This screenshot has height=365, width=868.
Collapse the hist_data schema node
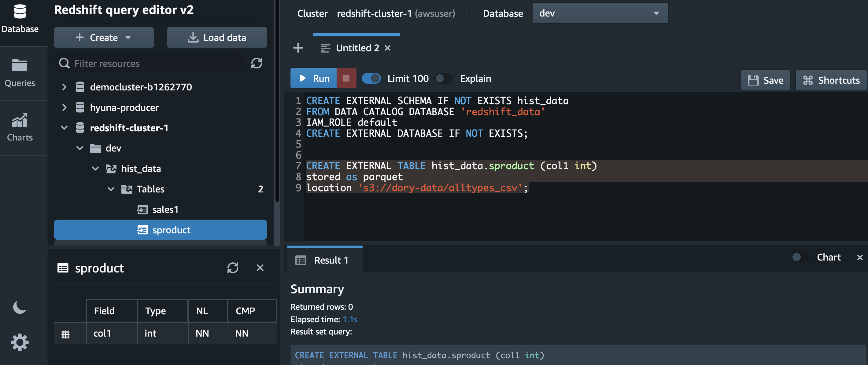click(95, 168)
